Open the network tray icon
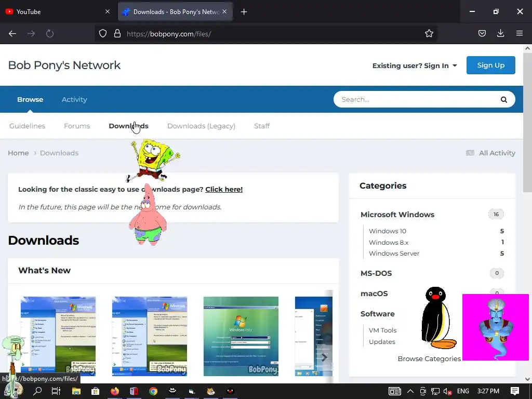 435,391
